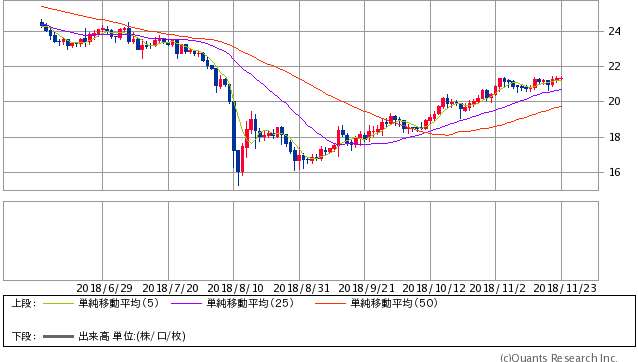638x362 pixels.
Task: Click the price axis value 22
Action: pos(614,66)
